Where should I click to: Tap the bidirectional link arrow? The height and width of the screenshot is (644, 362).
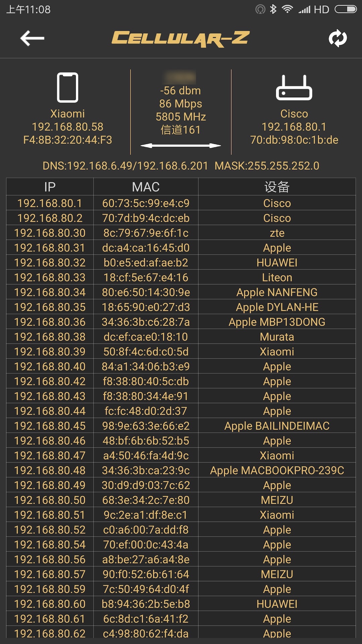[181, 146]
